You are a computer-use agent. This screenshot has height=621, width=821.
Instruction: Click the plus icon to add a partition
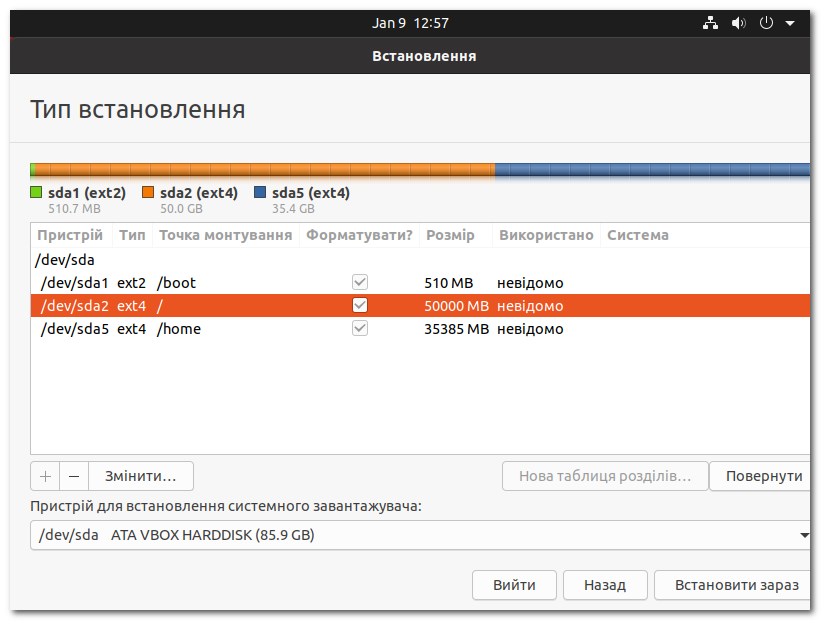coord(45,475)
